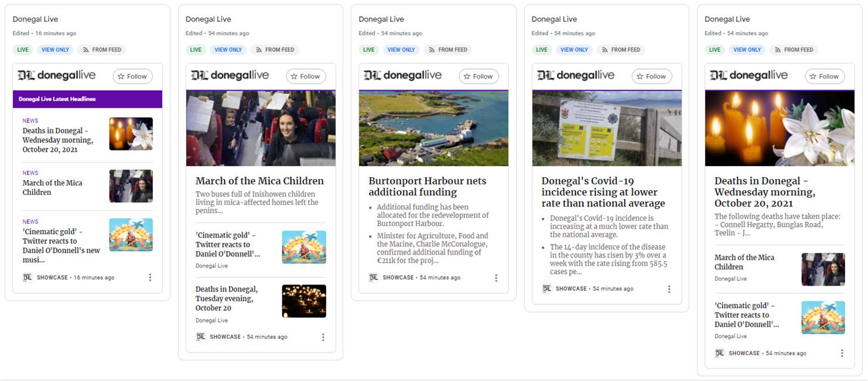Image resolution: width=868 pixels, height=381 pixels.
Task: Click 'Donegal's Covid-19 incidence is increasing' bullet text
Action: [x=609, y=226]
